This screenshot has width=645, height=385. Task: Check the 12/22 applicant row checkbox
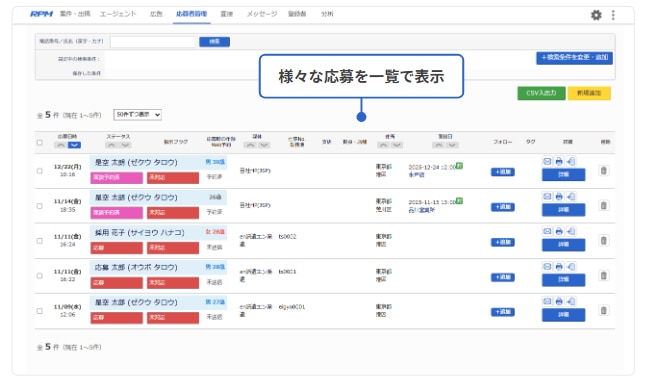click(x=39, y=170)
